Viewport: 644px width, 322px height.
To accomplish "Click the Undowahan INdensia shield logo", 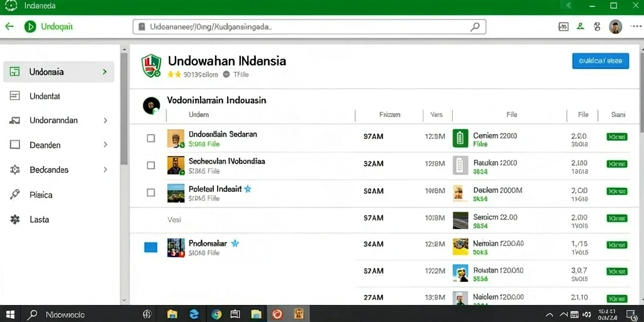I will [151, 65].
